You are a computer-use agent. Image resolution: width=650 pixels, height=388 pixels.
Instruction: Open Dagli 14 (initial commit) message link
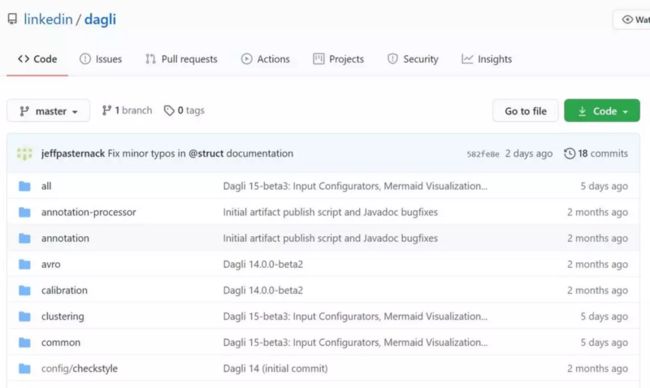pyautogui.click(x=275, y=368)
